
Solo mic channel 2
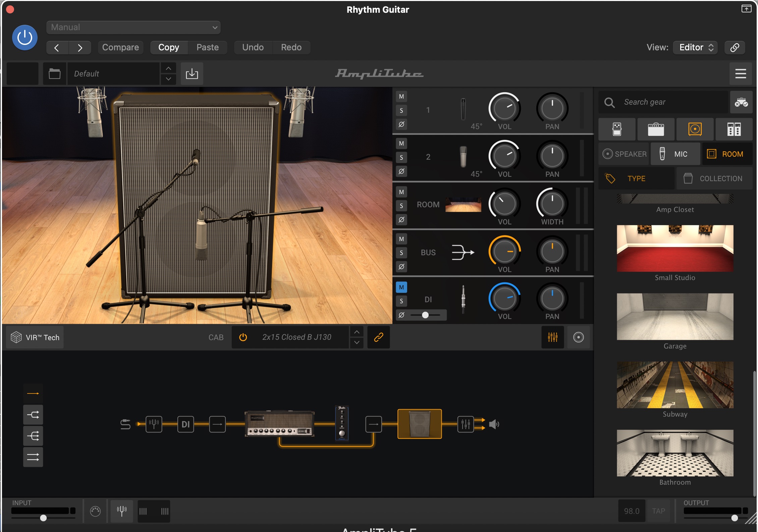click(x=401, y=158)
